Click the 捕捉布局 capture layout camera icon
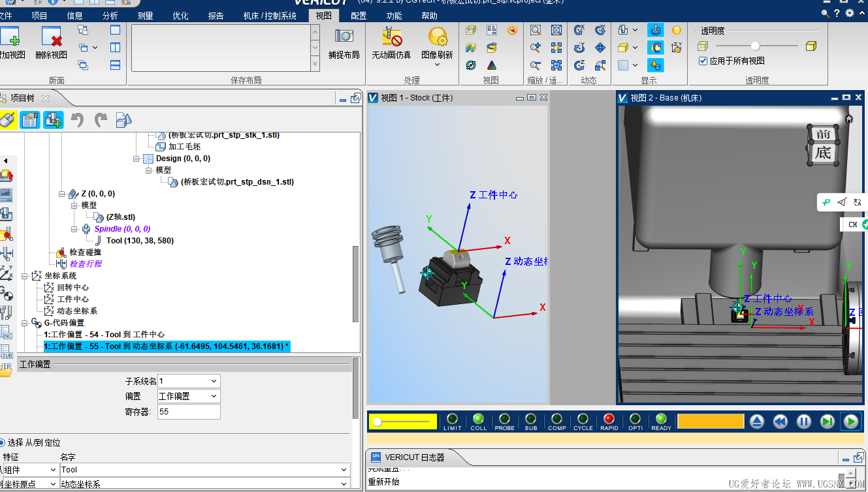This screenshot has width=868, height=492. [344, 37]
